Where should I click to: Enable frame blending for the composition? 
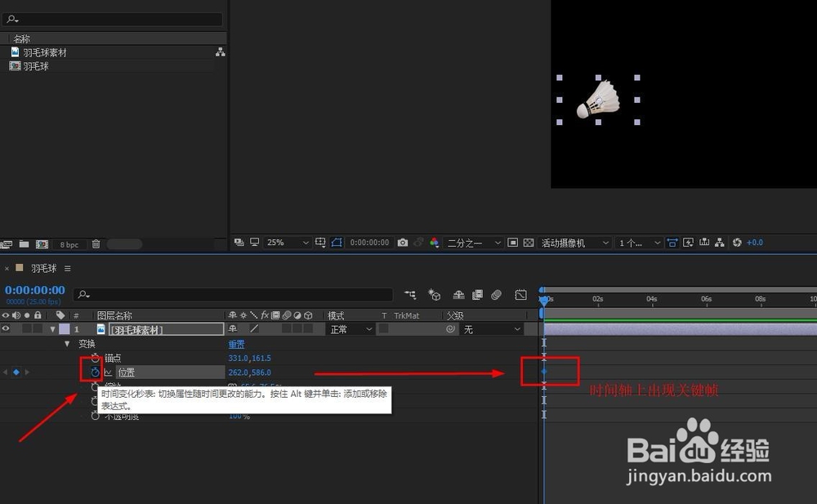point(477,295)
